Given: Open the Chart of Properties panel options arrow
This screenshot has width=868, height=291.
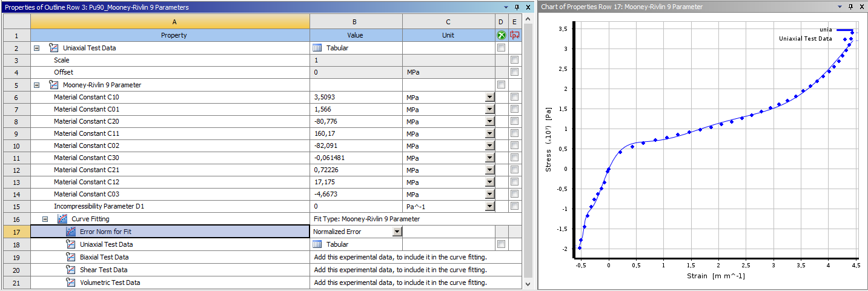Looking at the screenshot, I should click(x=840, y=7).
